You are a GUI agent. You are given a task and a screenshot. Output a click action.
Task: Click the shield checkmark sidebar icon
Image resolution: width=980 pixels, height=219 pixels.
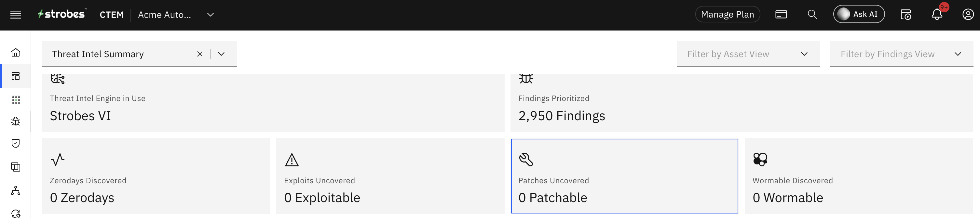tap(16, 143)
